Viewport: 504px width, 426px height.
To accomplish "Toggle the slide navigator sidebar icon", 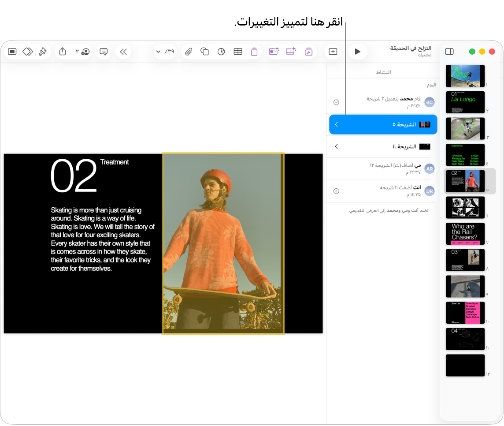I will 449,52.
